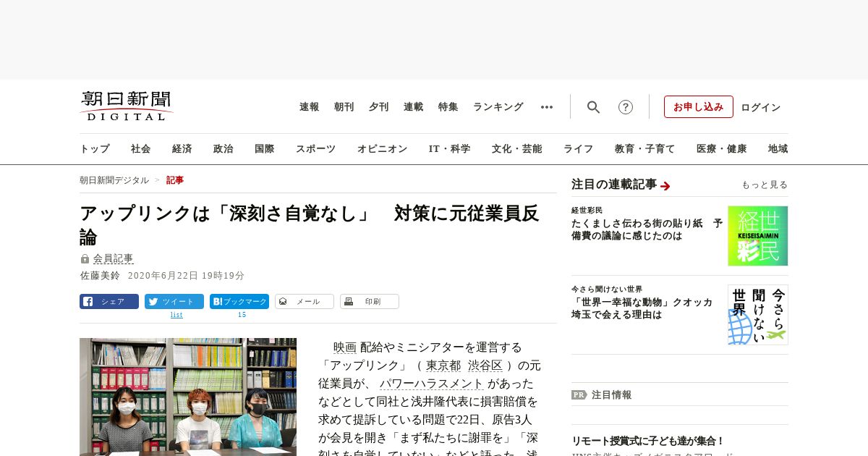Open the article photo of three plaintiffs
The image size is (868, 456).
tap(188, 397)
